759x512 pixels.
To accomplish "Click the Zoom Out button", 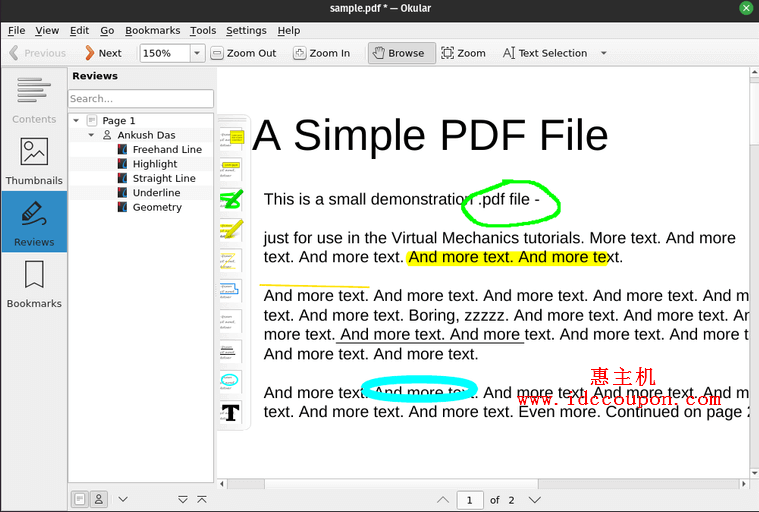I will pyautogui.click(x=243, y=53).
